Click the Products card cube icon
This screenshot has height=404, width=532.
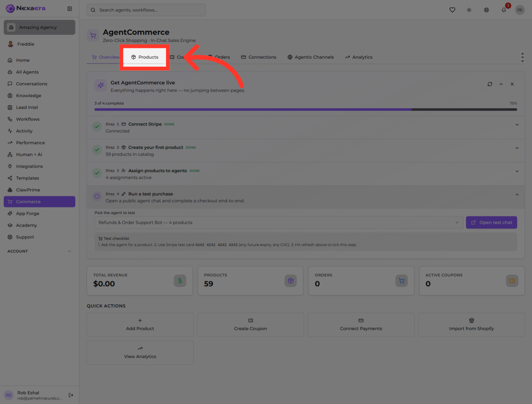tap(290, 281)
